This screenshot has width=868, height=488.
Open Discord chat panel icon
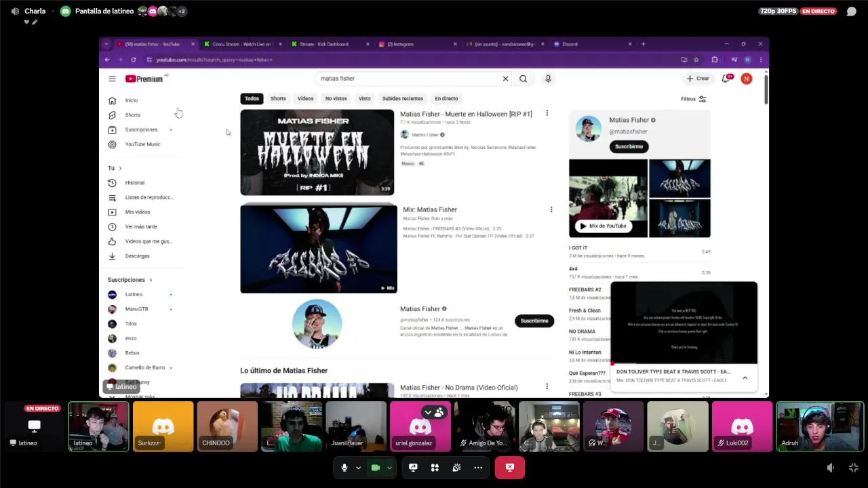click(851, 12)
